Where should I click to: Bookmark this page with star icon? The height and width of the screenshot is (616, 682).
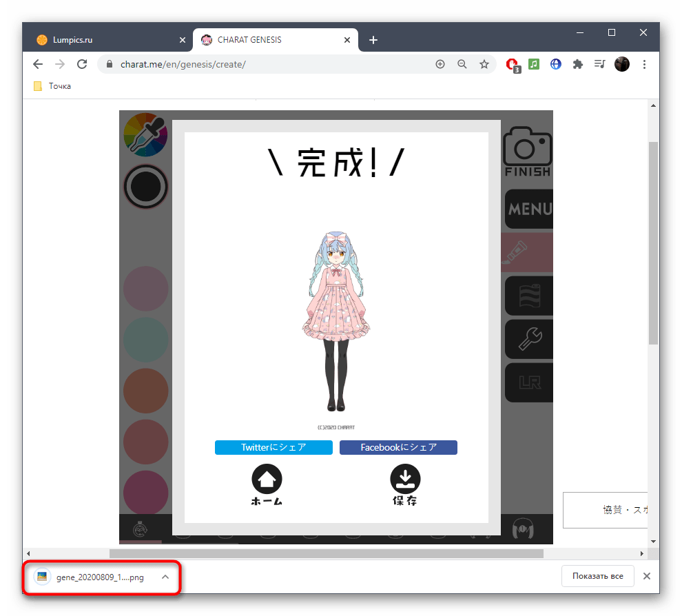point(484,64)
